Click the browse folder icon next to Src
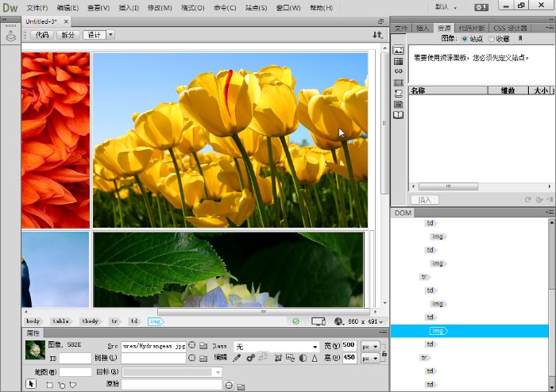 click(x=203, y=347)
